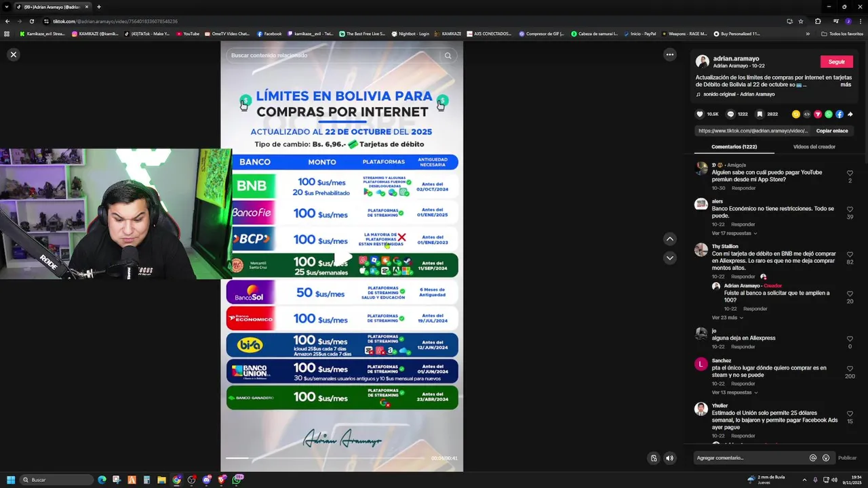Viewport: 868px width, 488px height.
Task: Select the video URL text field
Action: (753, 131)
